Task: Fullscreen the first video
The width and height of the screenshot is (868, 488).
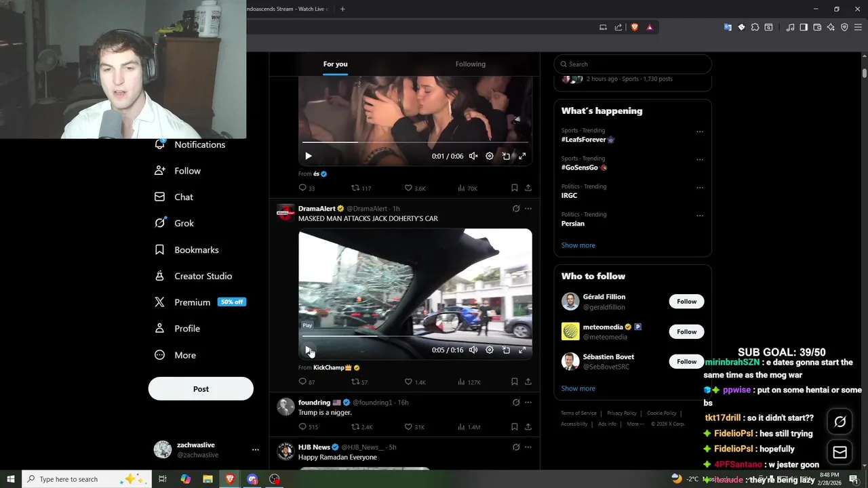Action: click(x=522, y=156)
